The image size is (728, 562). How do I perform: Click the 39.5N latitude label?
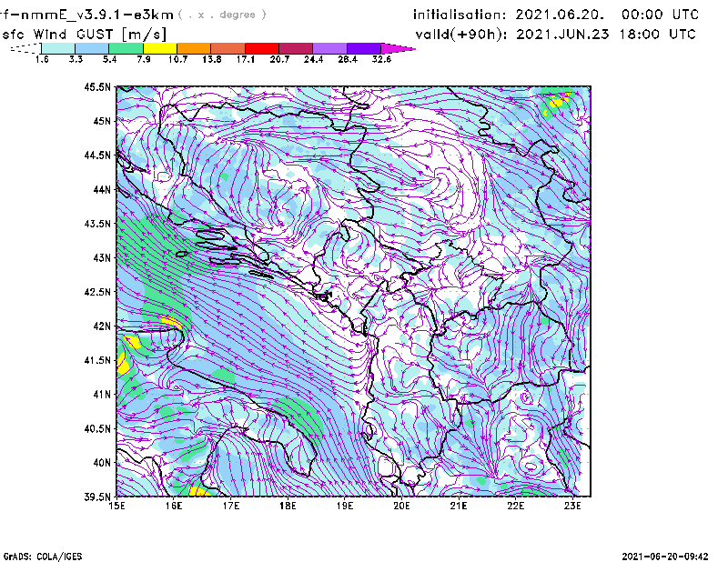pyautogui.click(x=98, y=497)
